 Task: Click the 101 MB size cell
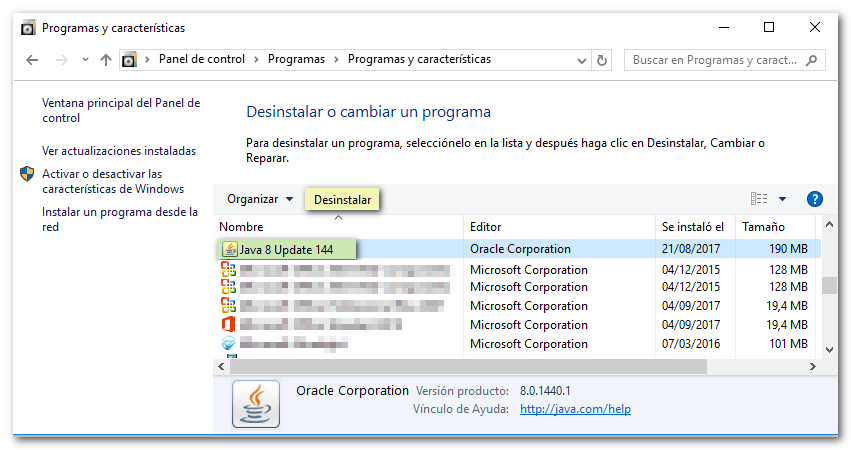coord(788,344)
